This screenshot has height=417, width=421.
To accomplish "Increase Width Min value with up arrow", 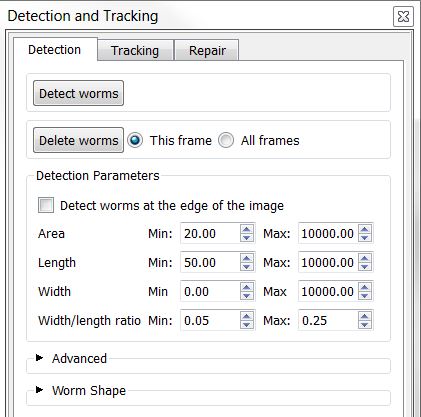I will click(x=247, y=287).
